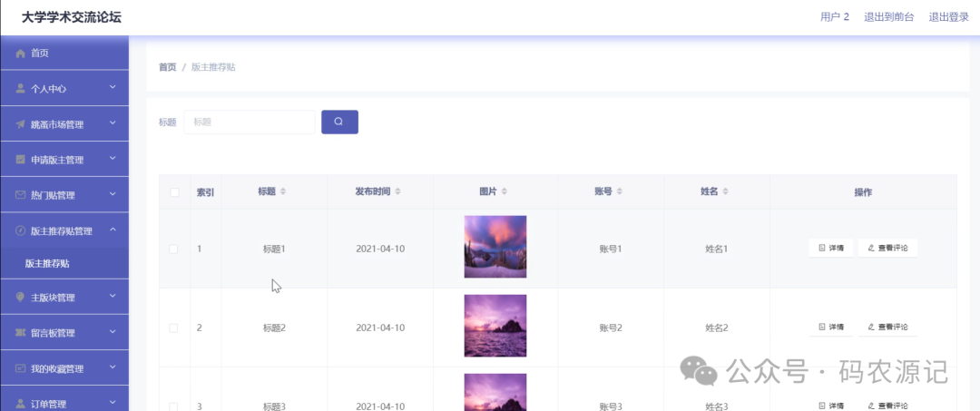Click the envelope icon beside 热门贴管理
The width and height of the screenshot is (980, 411).
20,195
